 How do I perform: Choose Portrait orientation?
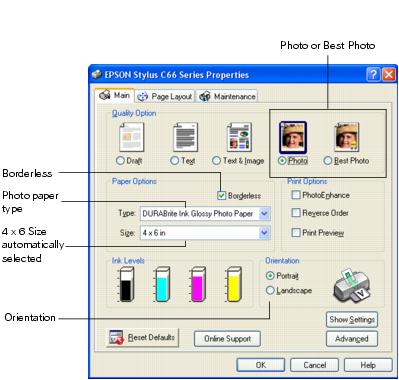click(270, 276)
